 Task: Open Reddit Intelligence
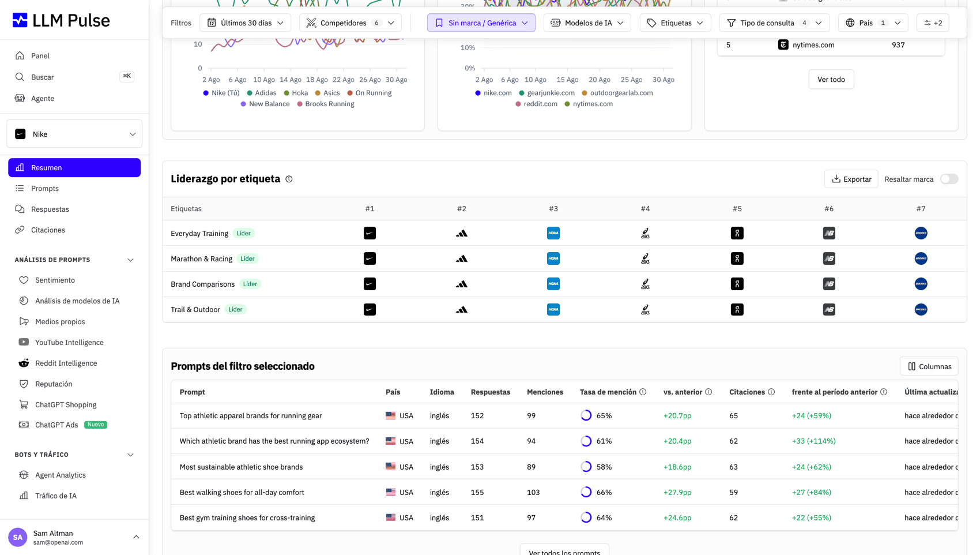pyautogui.click(x=74, y=363)
